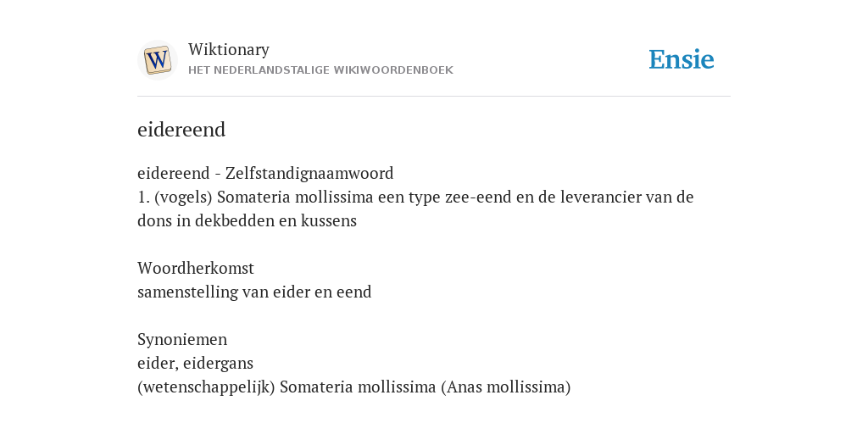The width and height of the screenshot is (868, 434).
Task: Click samenstelling van eider en eend
Action: tap(254, 292)
